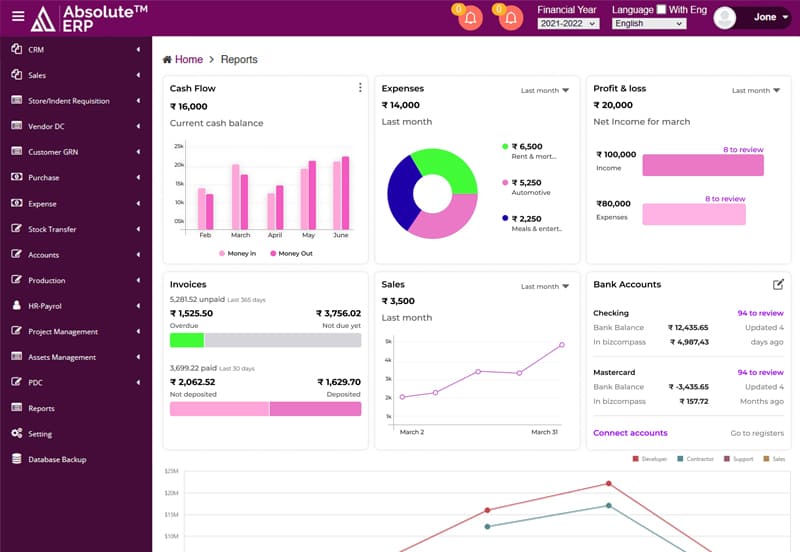Viewport: 800px width, 552px height.
Task: Open Expenses Last month dropdown
Action: 545,90
